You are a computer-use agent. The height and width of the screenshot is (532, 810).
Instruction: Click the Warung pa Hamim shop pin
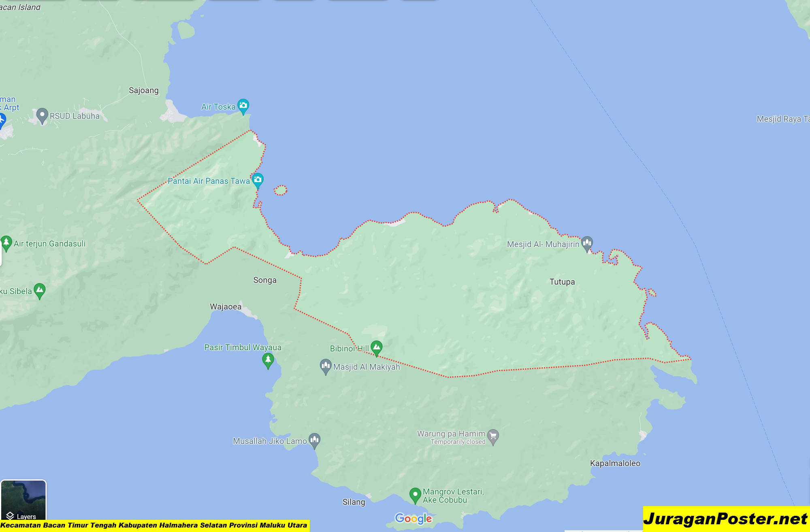(493, 437)
